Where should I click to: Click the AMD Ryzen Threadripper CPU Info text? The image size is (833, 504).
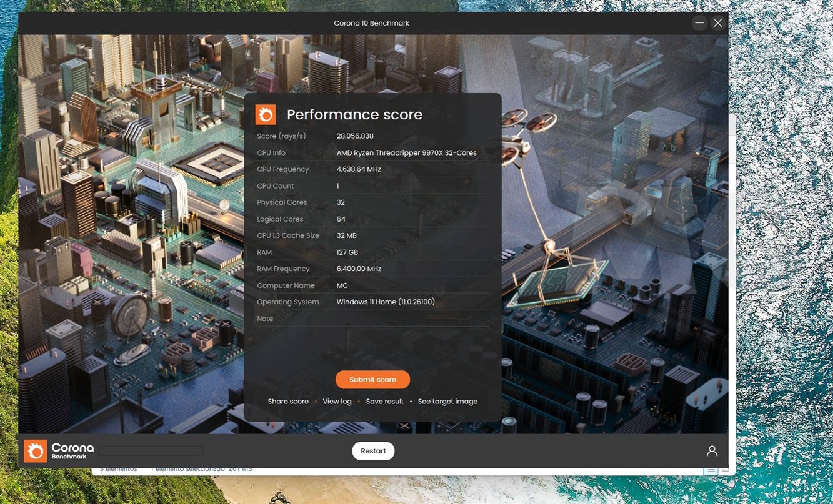point(406,153)
